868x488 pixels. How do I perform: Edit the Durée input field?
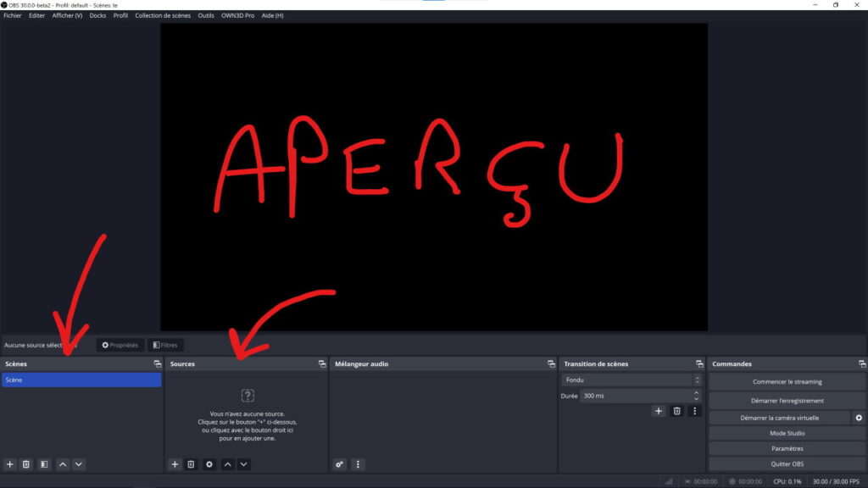click(636, 395)
